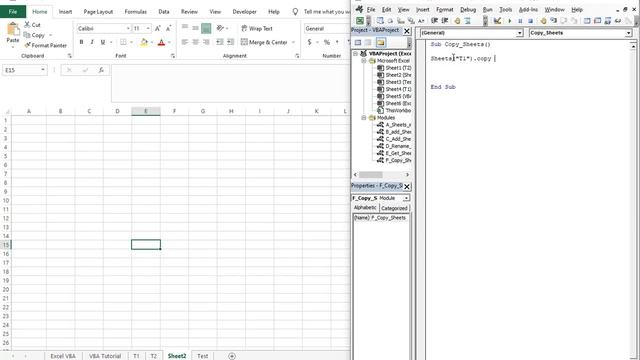
Task: Click the Break pause icon
Action: tap(520, 20)
